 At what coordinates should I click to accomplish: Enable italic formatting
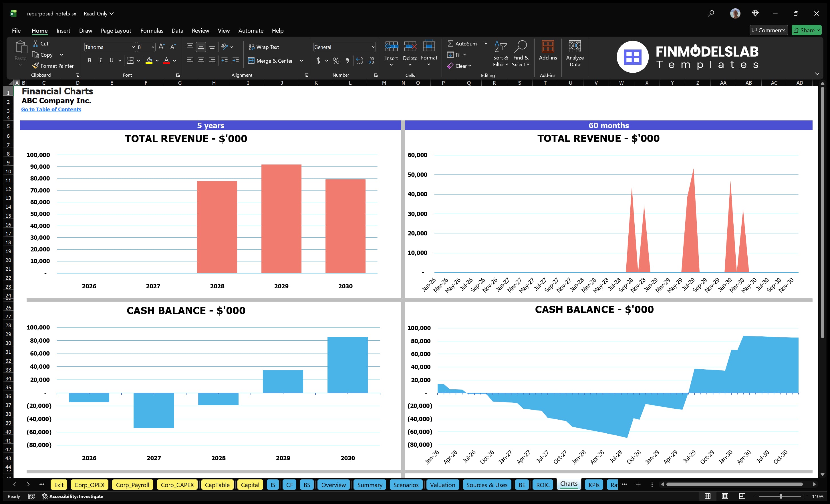[x=100, y=61]
